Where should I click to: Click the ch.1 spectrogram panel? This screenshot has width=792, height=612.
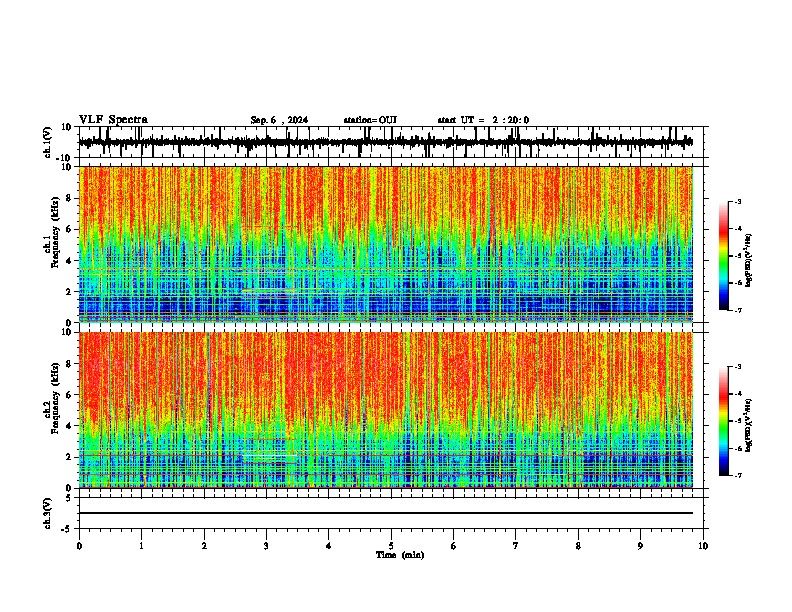coord(386,244)
